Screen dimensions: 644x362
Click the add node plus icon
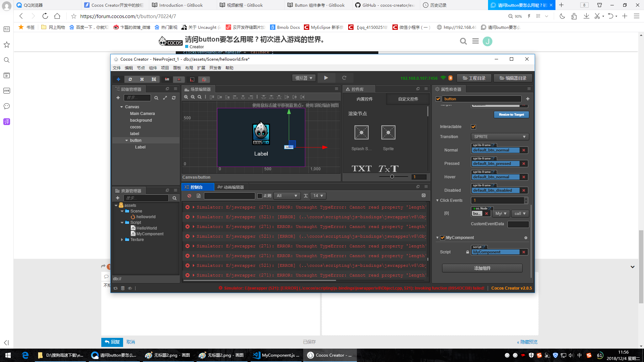pyautogui.click(x=118, y=98)
